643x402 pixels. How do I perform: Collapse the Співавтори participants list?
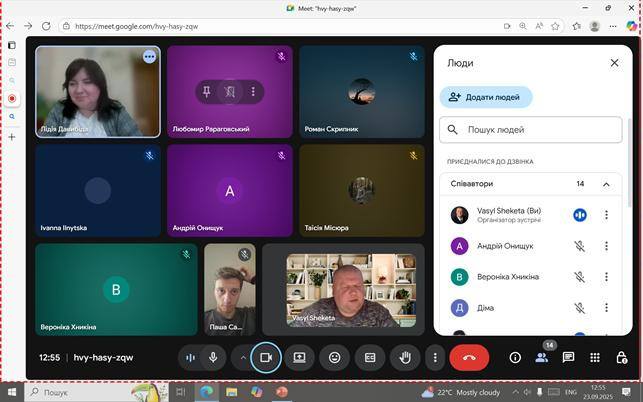[x=606, y=184]
